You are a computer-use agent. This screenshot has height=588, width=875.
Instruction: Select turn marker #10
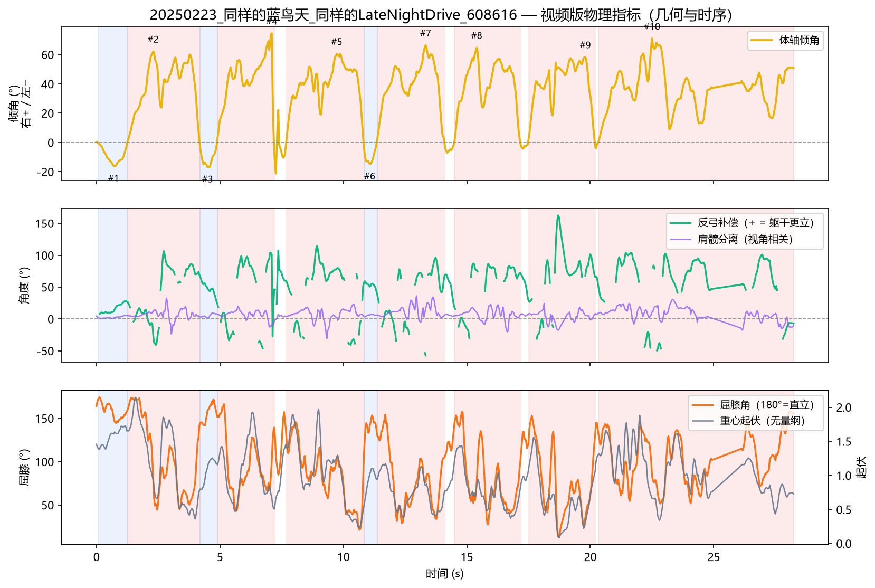point(652,26)
